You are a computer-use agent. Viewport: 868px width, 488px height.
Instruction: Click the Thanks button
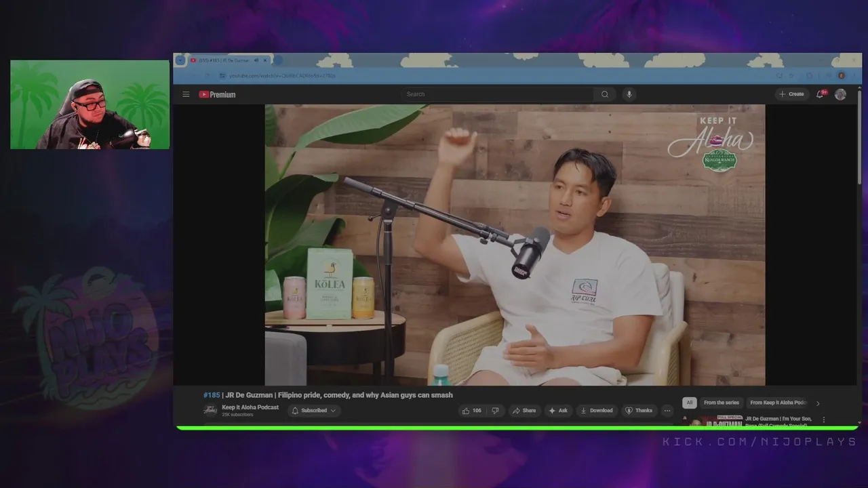tap(639, 410)
